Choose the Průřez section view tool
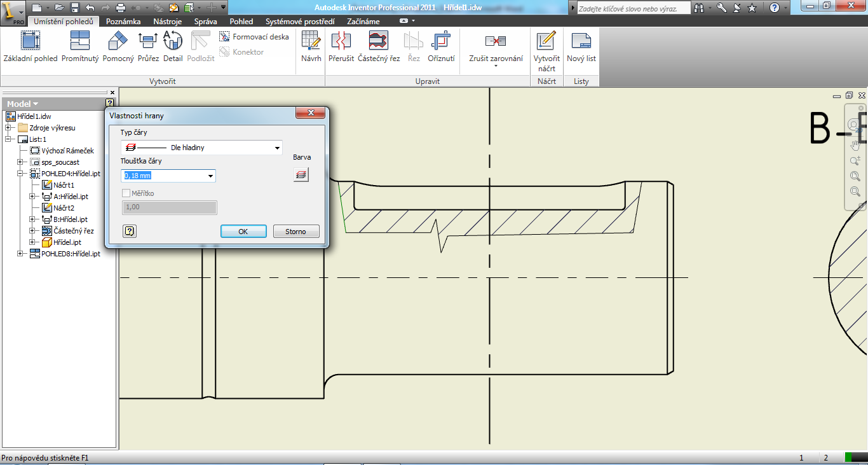This screenshot has height=465, width=868. click(x=148, y=46)
